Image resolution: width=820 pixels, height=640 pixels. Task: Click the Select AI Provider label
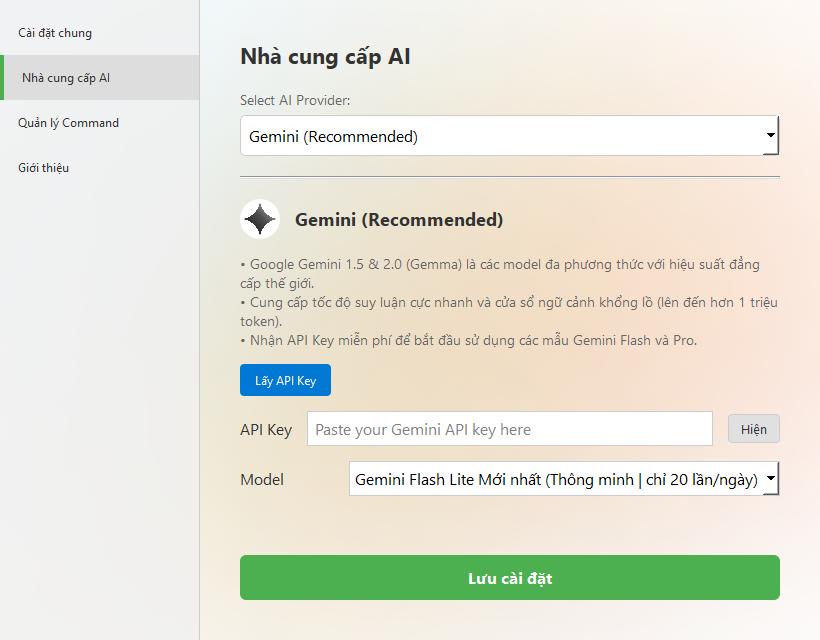(295, 100)
